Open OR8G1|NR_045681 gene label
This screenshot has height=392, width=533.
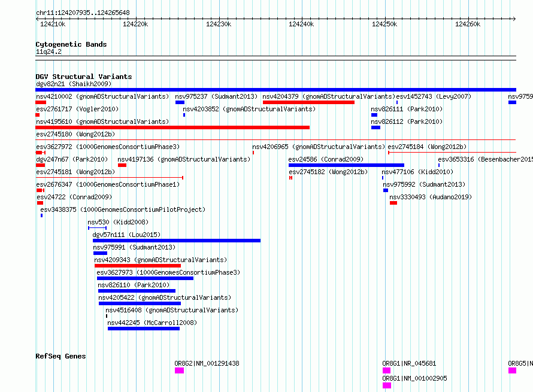pos(409,363)
